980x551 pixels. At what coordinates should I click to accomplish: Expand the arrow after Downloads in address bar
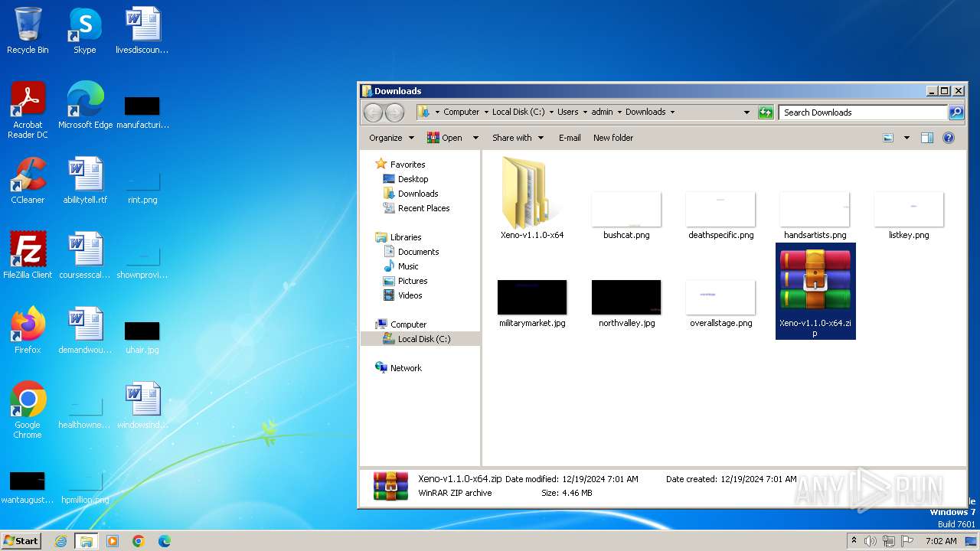[673, 112]
